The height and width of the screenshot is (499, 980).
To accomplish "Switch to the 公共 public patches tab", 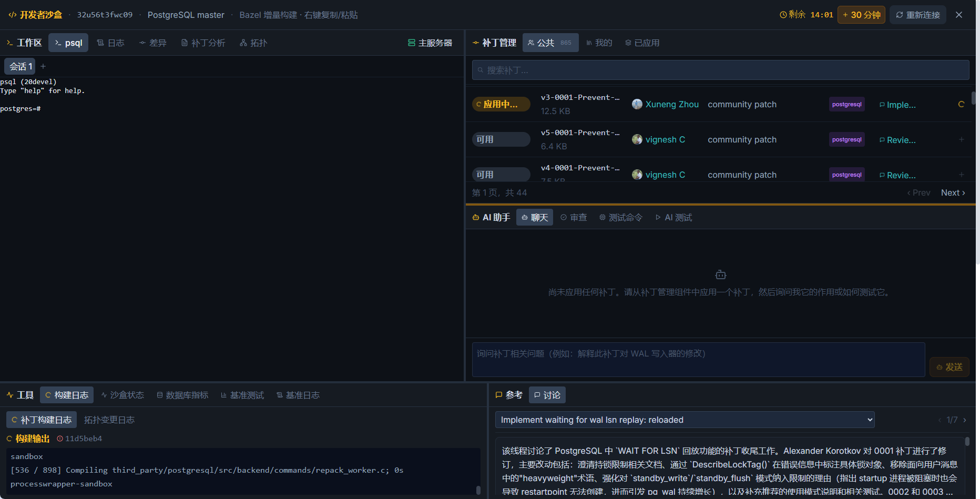I will point(550,43).
